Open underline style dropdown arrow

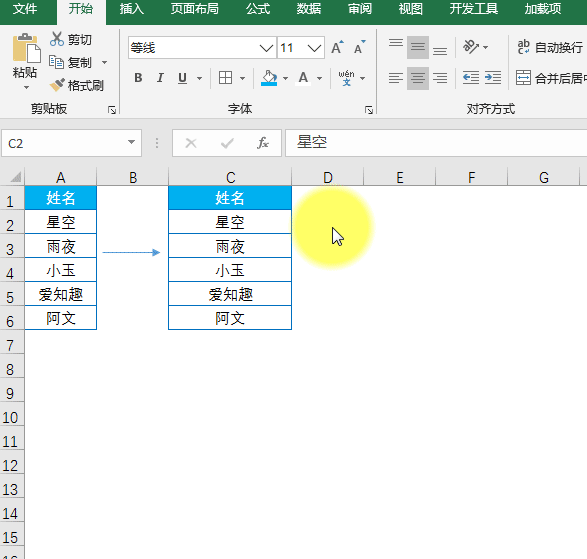point(200,78)
